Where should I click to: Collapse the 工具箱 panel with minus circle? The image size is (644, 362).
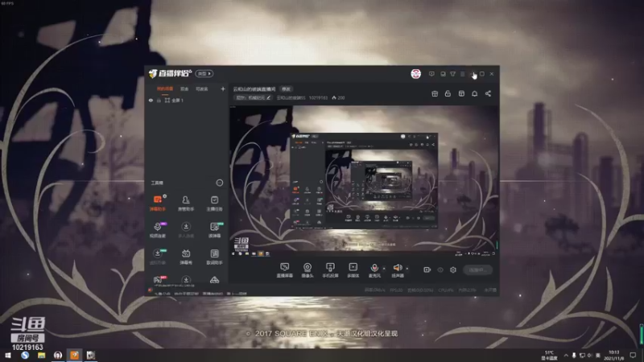[x=219, y=183]
